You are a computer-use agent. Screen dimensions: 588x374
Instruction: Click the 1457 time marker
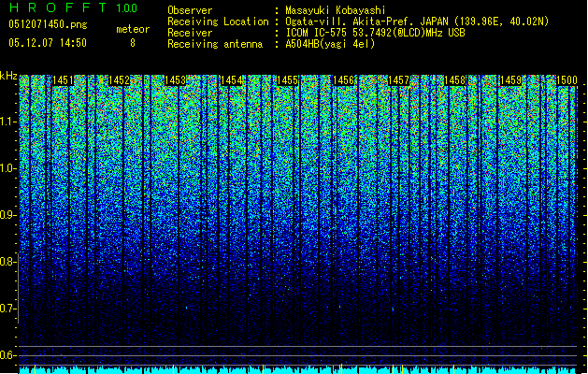pos(398,80)
